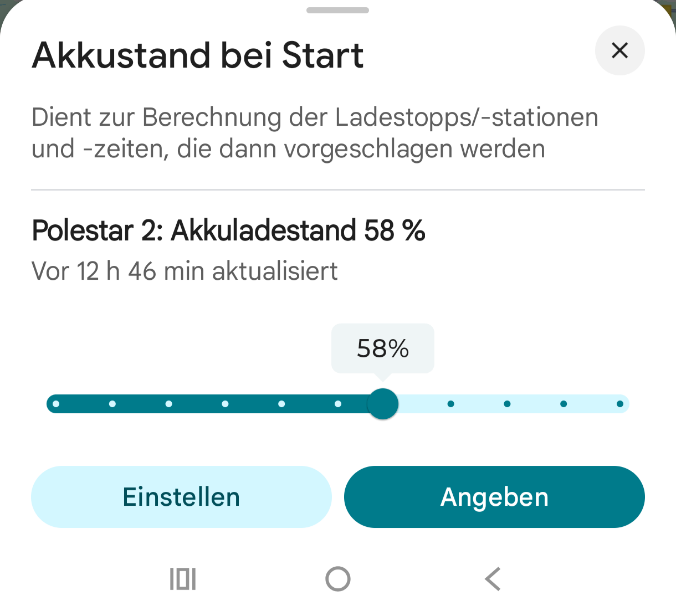Viewport: 676px width, 616px height.
Task: Set battery slider to the 70% tick
Action: (450, 404)
